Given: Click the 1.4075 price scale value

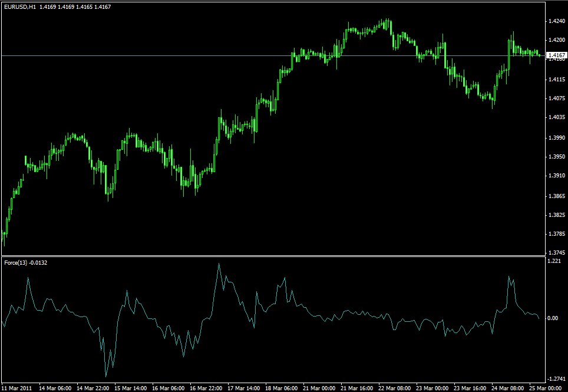Looking at the screenshot, I should pyautogui.click(x=557, y=98).
